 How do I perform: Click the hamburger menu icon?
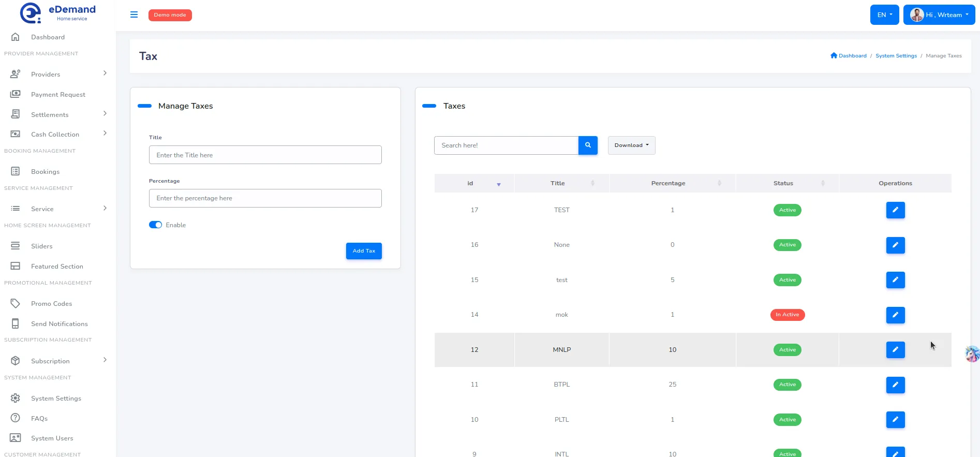pyautogui.click(x=134, y=14)
